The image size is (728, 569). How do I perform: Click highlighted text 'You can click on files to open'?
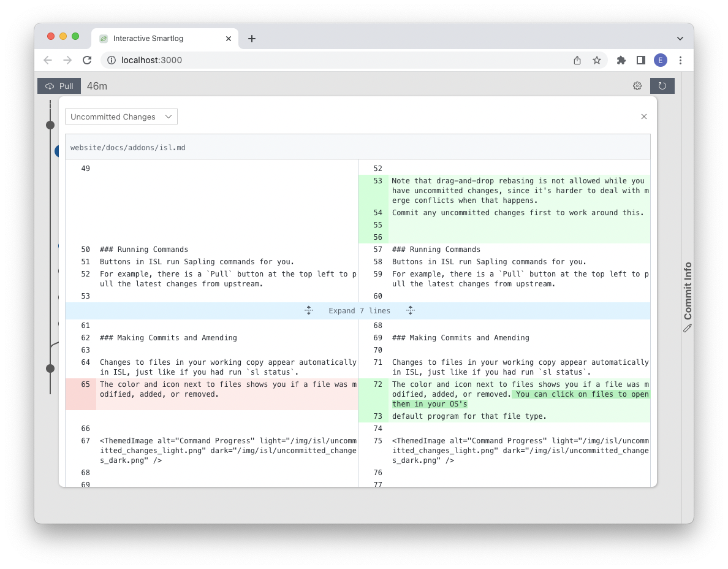point(582,394)
